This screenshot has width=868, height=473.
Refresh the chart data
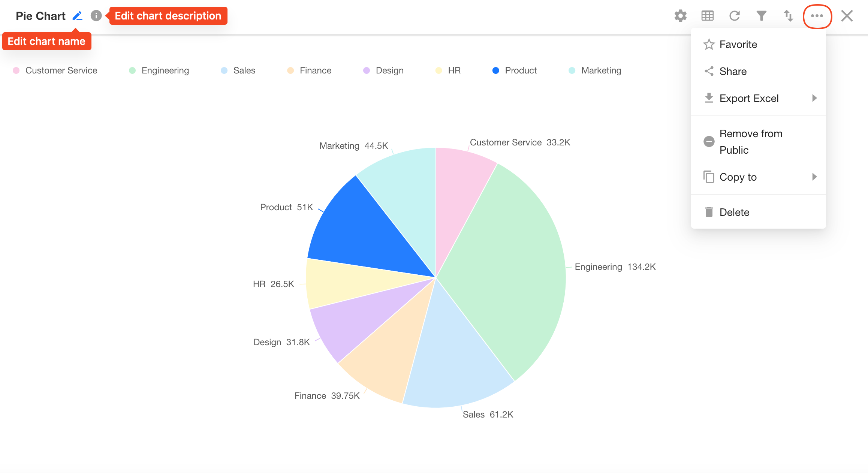click(x=734, y=16)
